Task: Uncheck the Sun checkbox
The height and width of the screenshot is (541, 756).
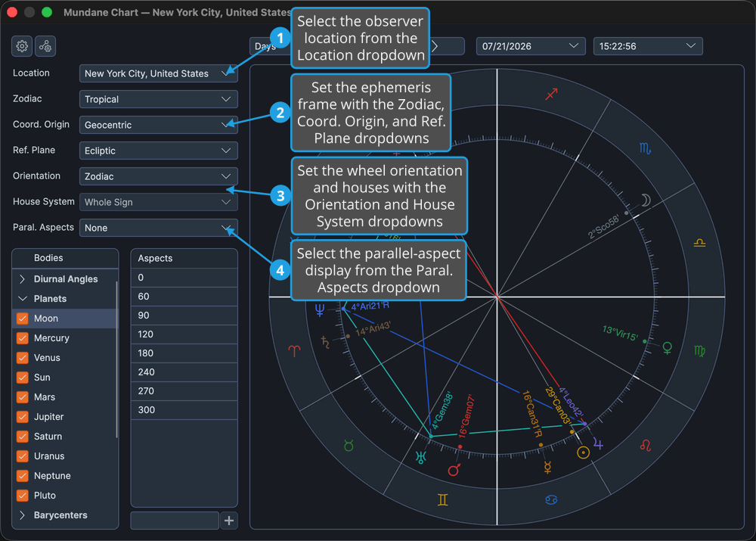Action: 22,378
